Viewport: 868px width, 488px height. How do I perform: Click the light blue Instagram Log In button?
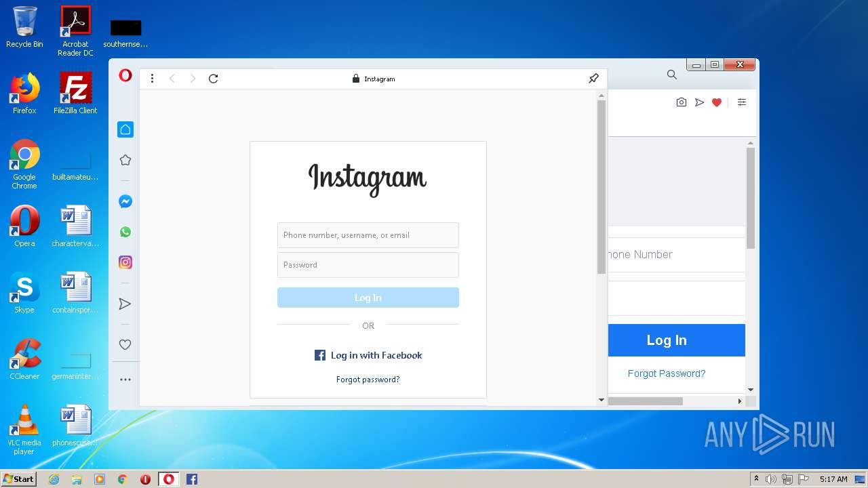tap(368, 298)
